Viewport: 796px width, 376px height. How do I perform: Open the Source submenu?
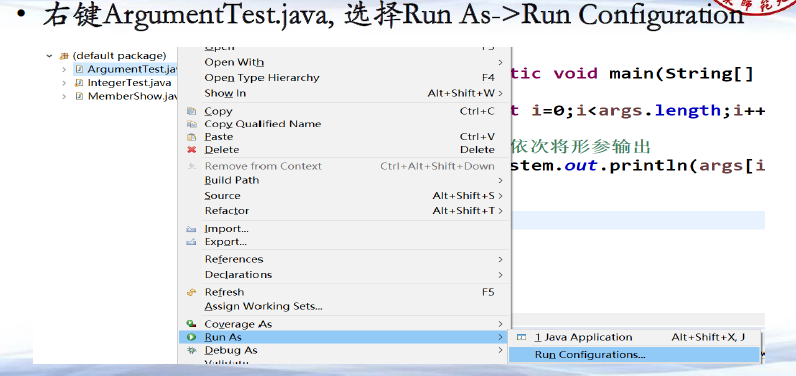click(x=344, y=196)
